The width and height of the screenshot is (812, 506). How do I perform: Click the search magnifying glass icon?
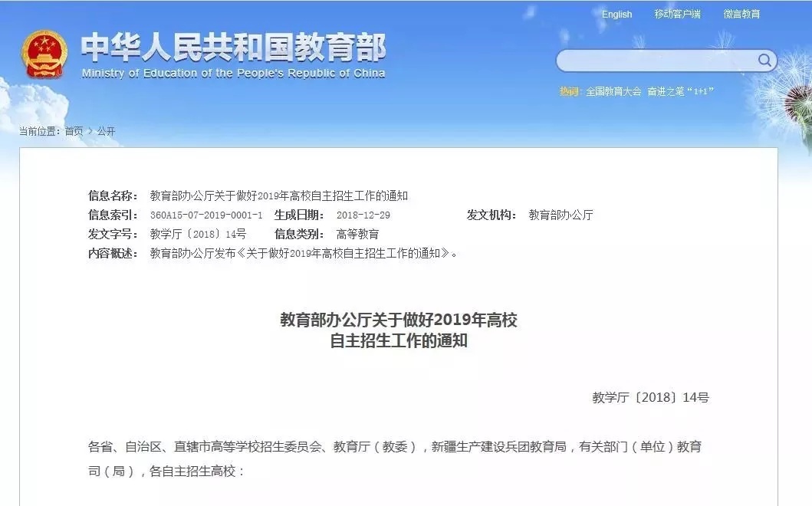763,59
